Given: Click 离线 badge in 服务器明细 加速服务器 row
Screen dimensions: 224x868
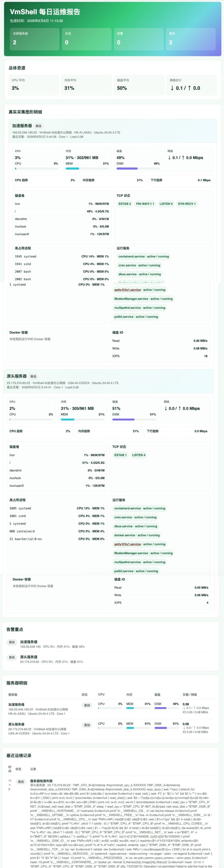Looking at the screenshot, I should 87,705.
